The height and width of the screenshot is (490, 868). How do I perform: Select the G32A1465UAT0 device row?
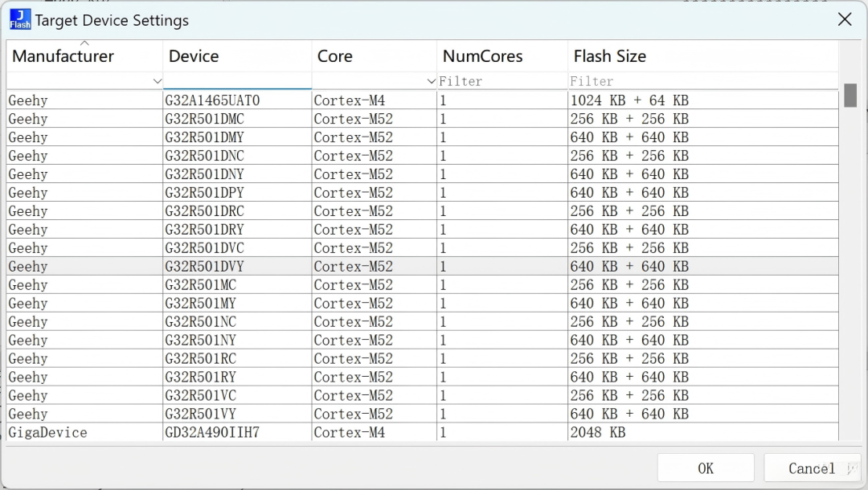pos(423,100)
